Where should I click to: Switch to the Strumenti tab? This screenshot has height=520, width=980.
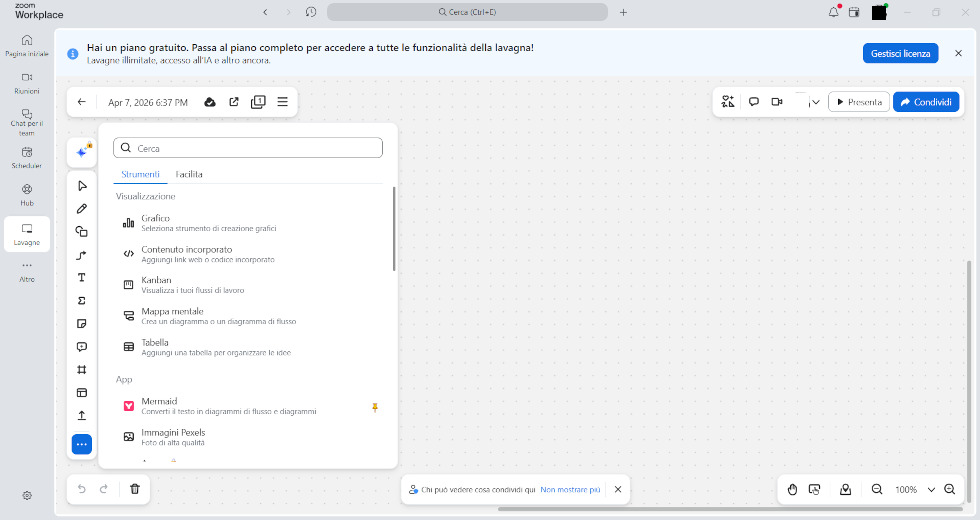(141, 174)
